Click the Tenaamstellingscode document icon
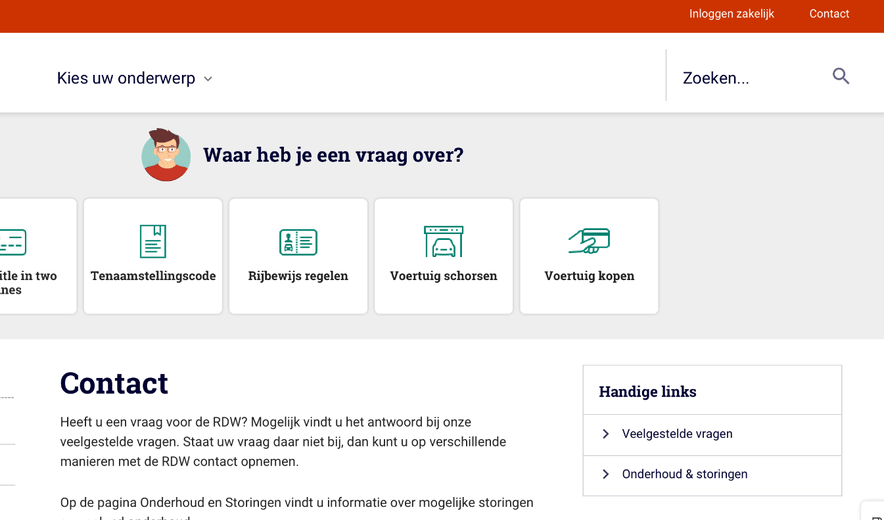Screen dimensions: 884x520 153,241
